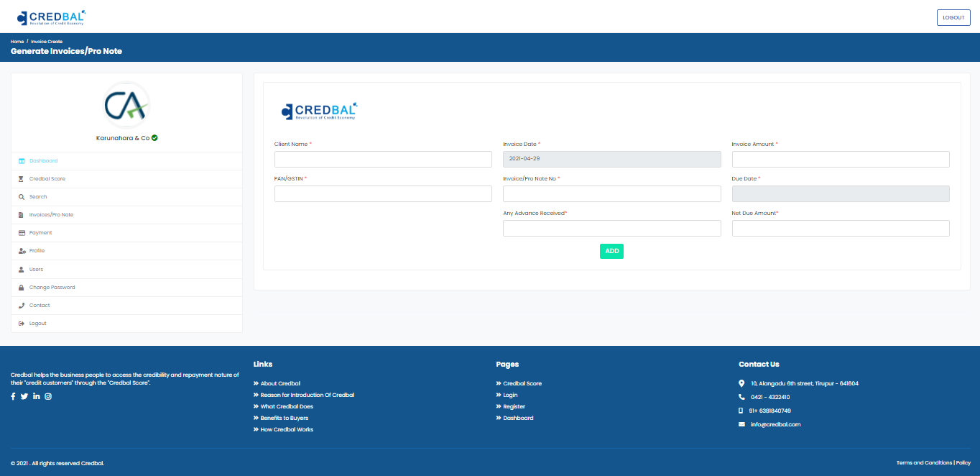This screenshot has height=476, width=980.
Task: Click the Change Password lock icon
Action: point(22,288)
